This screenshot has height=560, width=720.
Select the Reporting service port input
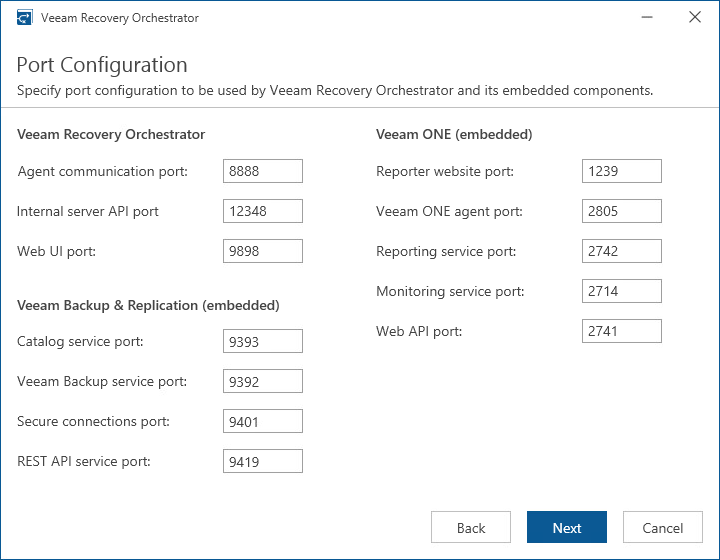click(x=622, y=251)
